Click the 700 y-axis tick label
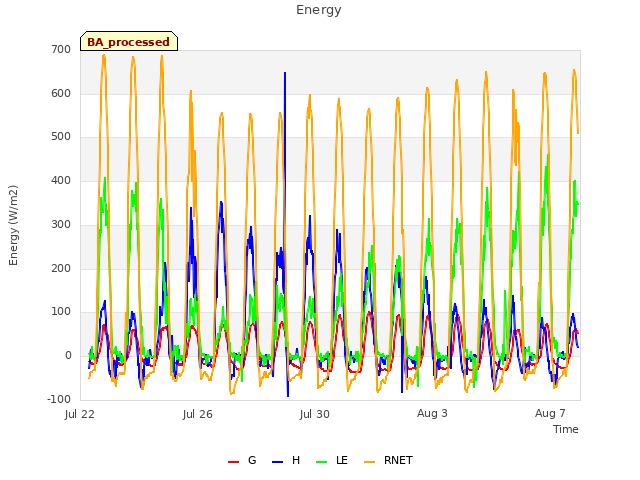This screenshot has height=480, width=640. point(61,49)
